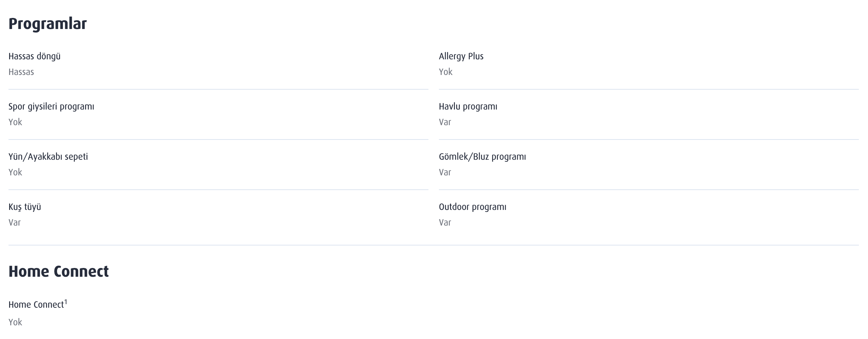Click the Yok value under Yün/Ayakkabı sepeti
The height and width of the screenshot is (339, 868).
[15, 172]
